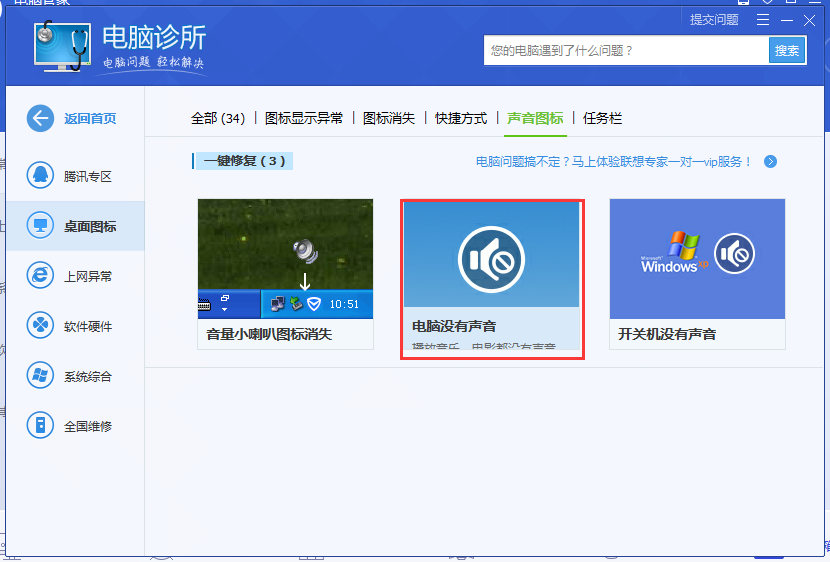830x562 pixels.
Task: Click the 音量小喇叭图标消失 caption text
Action: (x=269, y=334)
